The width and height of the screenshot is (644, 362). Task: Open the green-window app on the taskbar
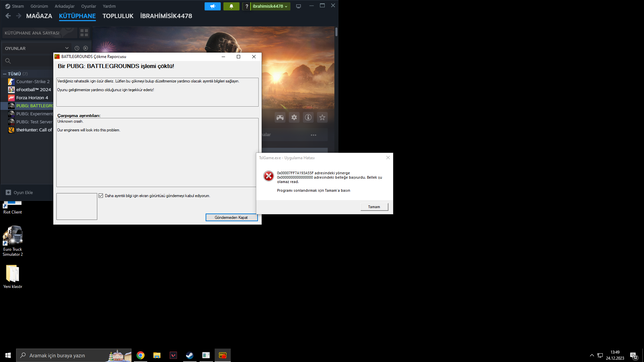pyautogui.click(x=206, y=355)
